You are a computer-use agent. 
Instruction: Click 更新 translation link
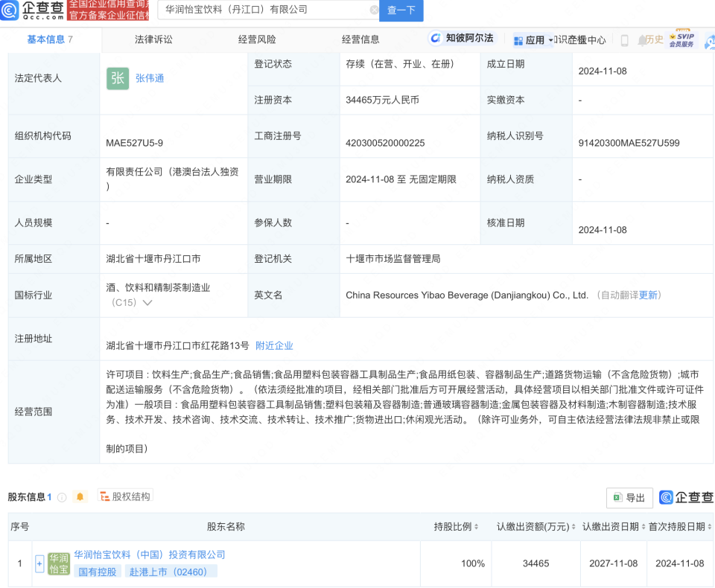pyautogui.click(x=648, y=295)
